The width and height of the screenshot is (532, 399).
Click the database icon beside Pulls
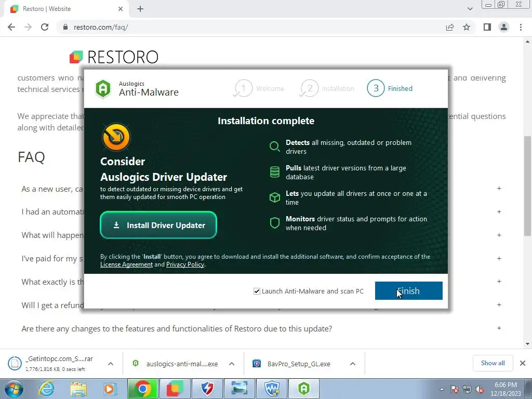click(274, 172)
